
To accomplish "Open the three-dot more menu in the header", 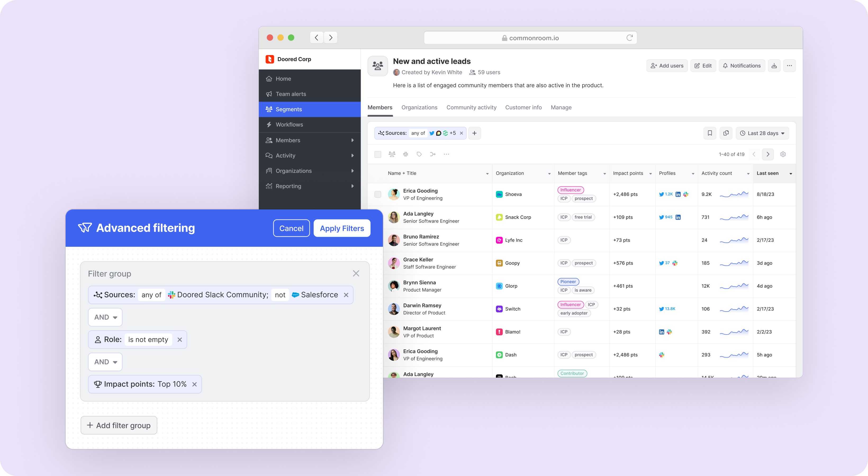I will (x=789, y=66).
